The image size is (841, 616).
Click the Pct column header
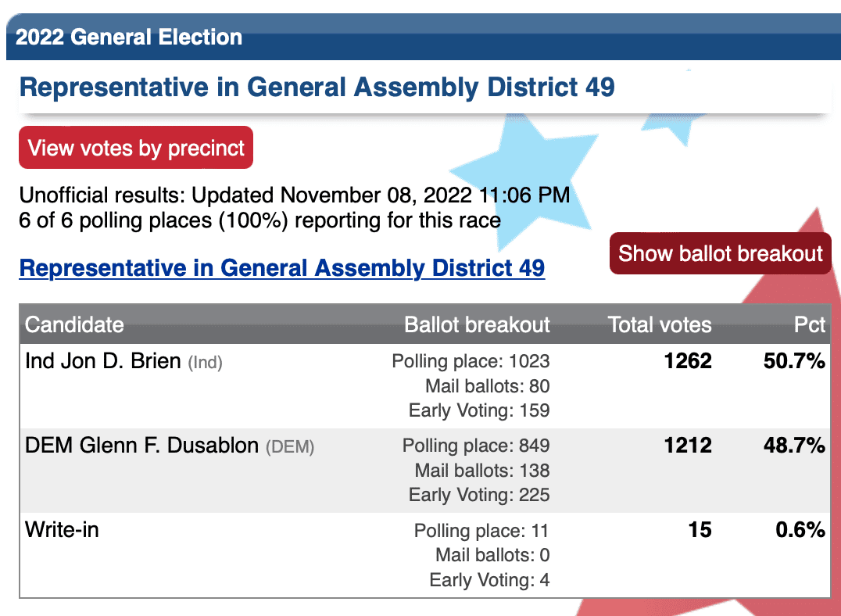tap(810, 324)
